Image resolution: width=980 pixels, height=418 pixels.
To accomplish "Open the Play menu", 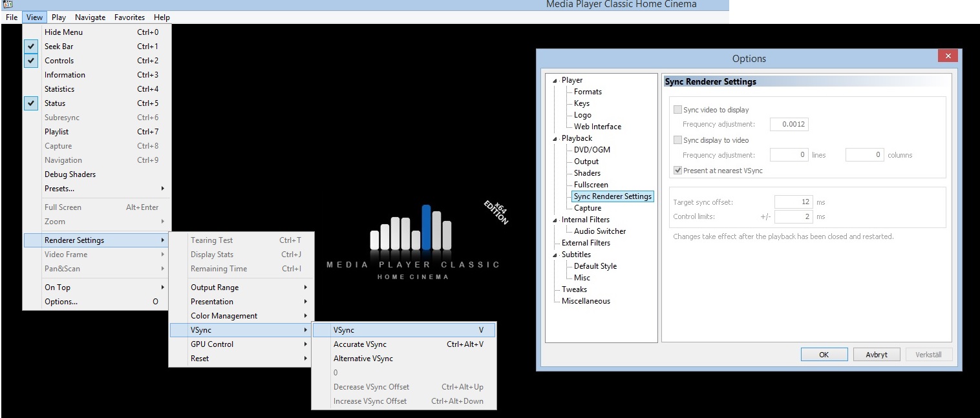I will 59,17.
